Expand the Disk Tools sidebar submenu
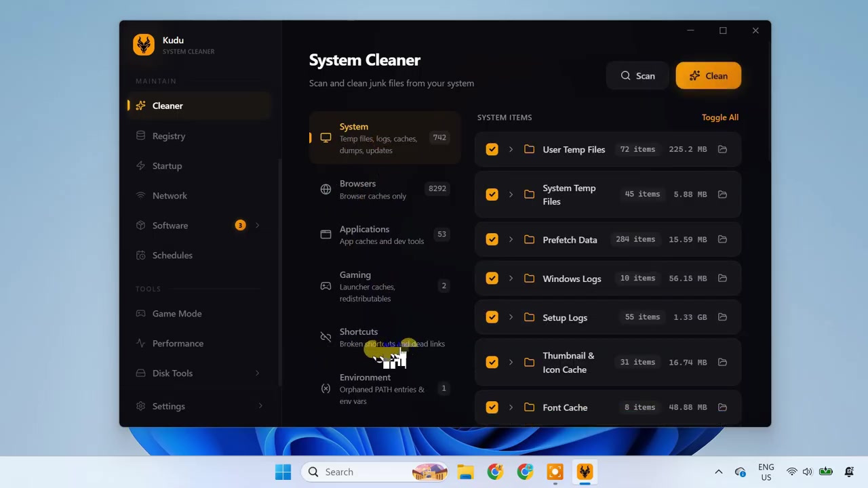Screen dimensions: 868x488 (x=257, y=373)
